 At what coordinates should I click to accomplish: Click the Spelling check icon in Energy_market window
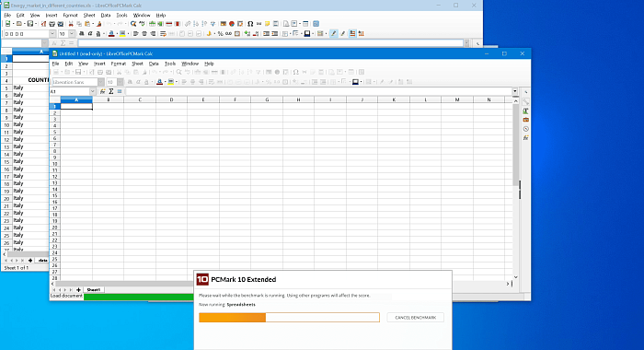[142, 23]
